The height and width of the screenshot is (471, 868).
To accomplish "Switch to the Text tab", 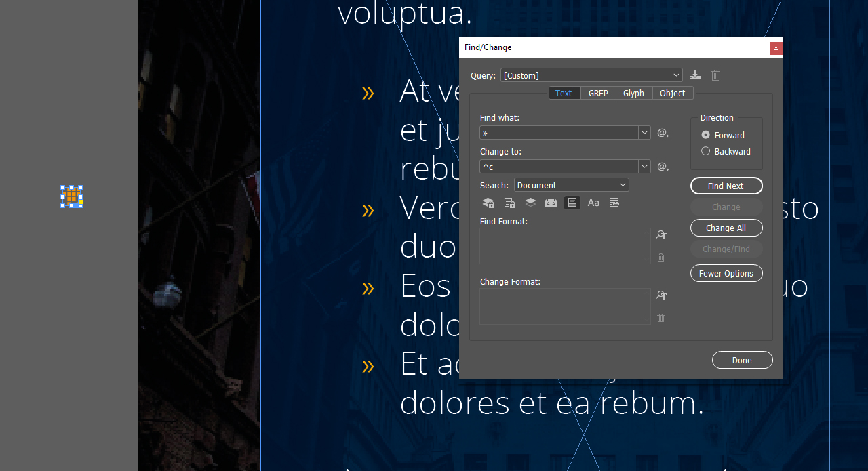I will click(564, 94).
